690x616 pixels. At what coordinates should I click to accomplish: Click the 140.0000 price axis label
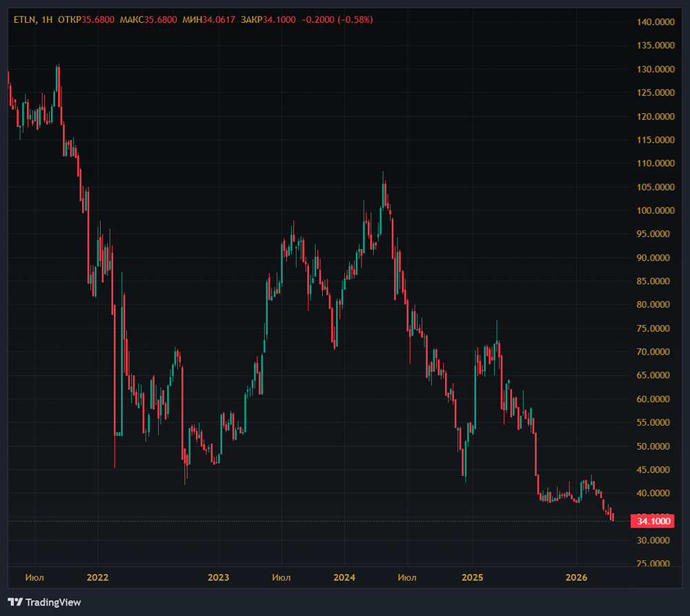(655, 22)
